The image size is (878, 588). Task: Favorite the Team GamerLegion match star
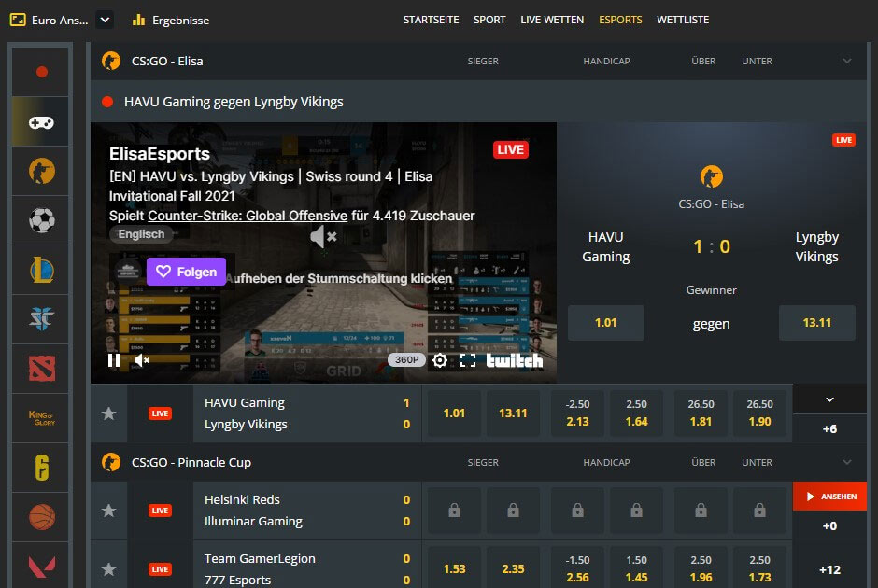pyautogui.click(x=108, y=569)
